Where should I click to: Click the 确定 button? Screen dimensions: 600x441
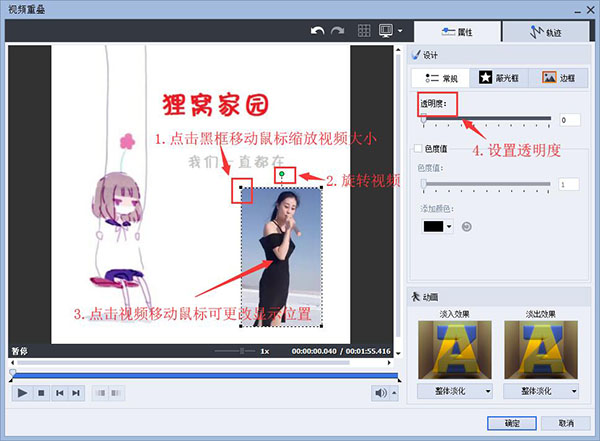click(512, 423)
